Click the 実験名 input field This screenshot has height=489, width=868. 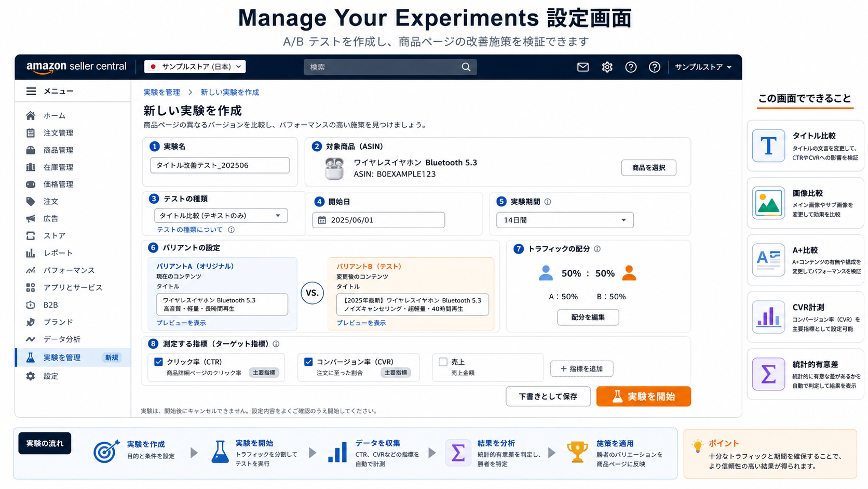point(220,165)
